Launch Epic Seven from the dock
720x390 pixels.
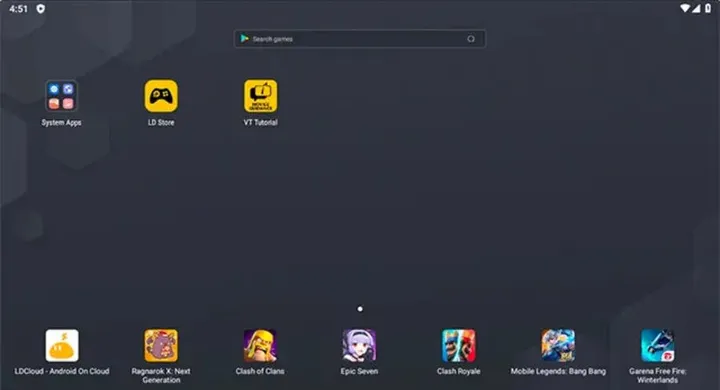[359, 345]
